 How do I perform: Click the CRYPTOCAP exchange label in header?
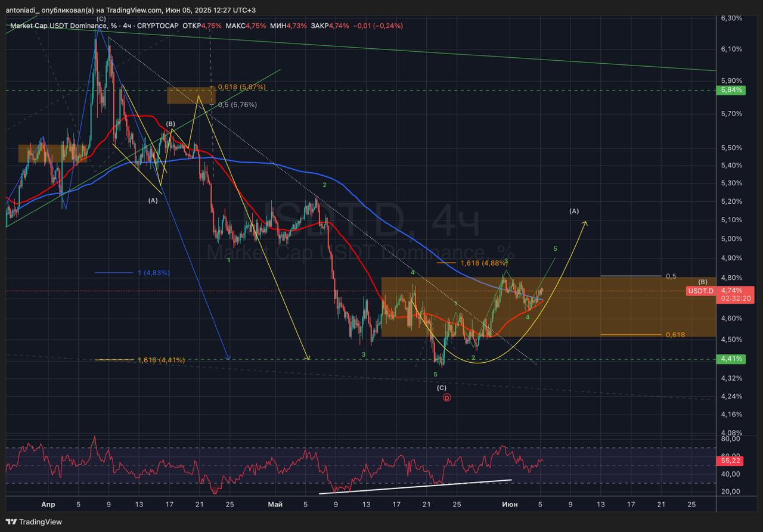[157, 26]
